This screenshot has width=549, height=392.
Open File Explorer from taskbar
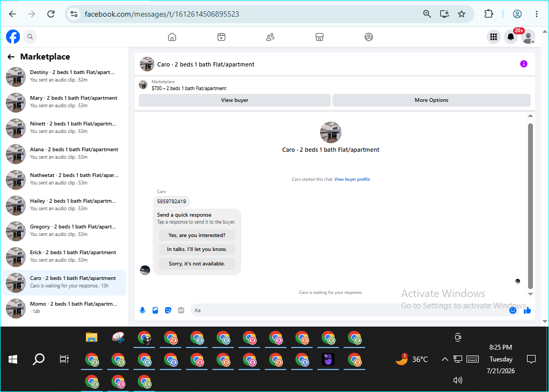coord(91,338)
